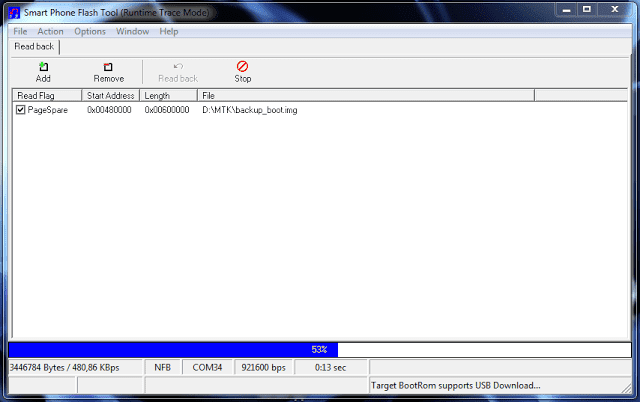The image size is (640, 402).
Task: Click the 53% progress bar
Action: [320, 350]
